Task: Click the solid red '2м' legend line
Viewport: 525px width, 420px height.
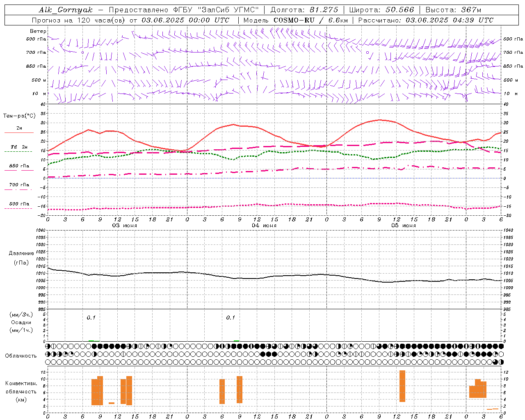Action: click(x=19, y=132)
